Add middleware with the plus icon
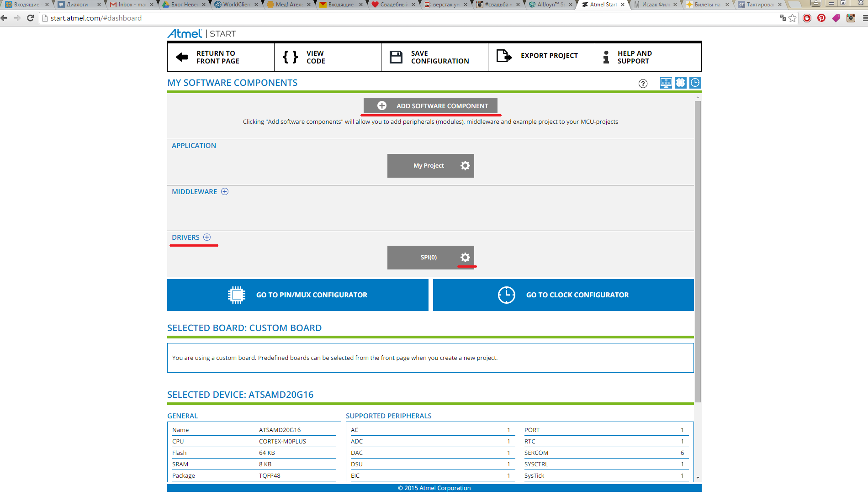 click(x=225, y=192)
